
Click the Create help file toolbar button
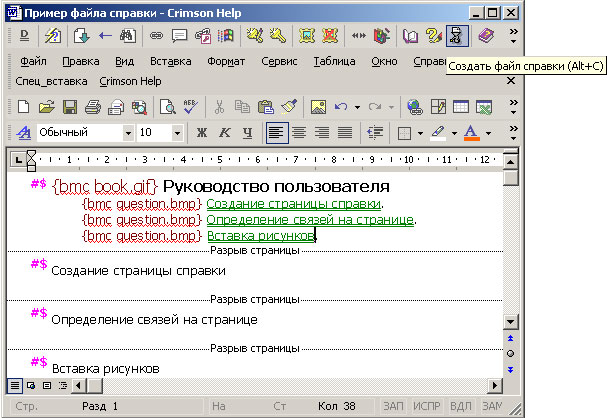tap(457, 36)
